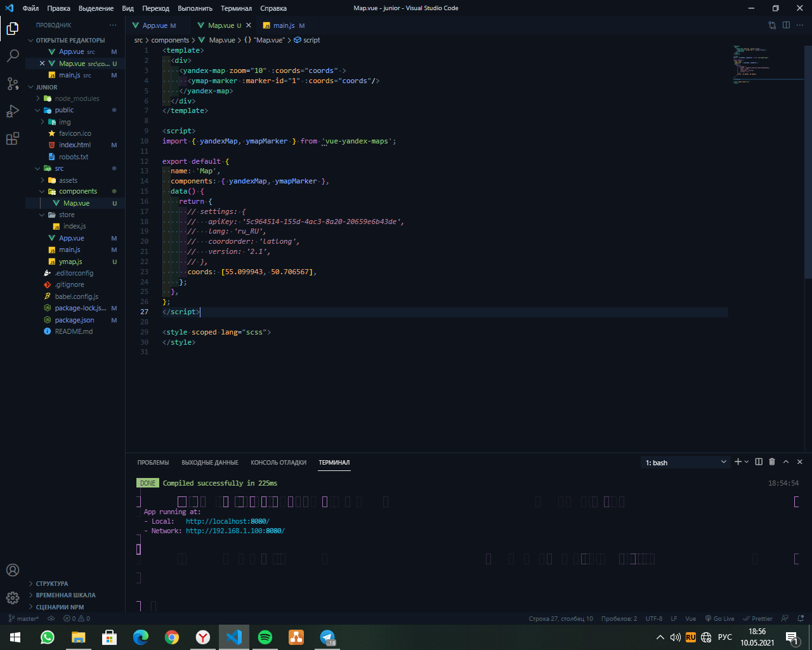Click Пробелов: 2 indentation setting
812x650 pixels.
tap(619, 618)
